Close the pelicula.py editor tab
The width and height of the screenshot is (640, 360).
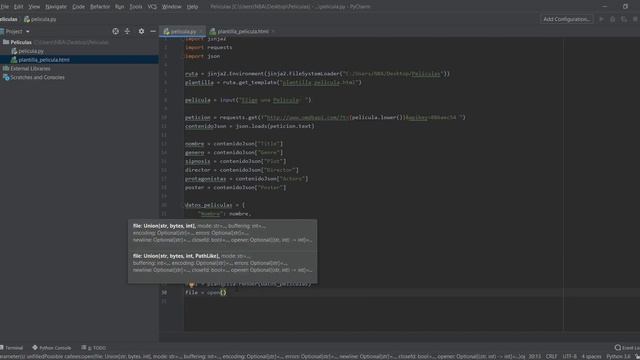pos(201,31)
